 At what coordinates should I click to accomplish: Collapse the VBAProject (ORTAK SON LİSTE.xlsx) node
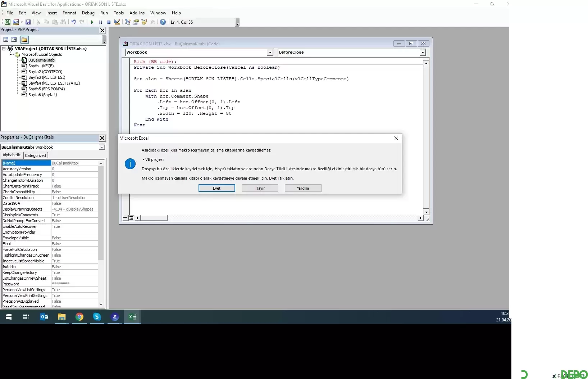tap(4, 49)
